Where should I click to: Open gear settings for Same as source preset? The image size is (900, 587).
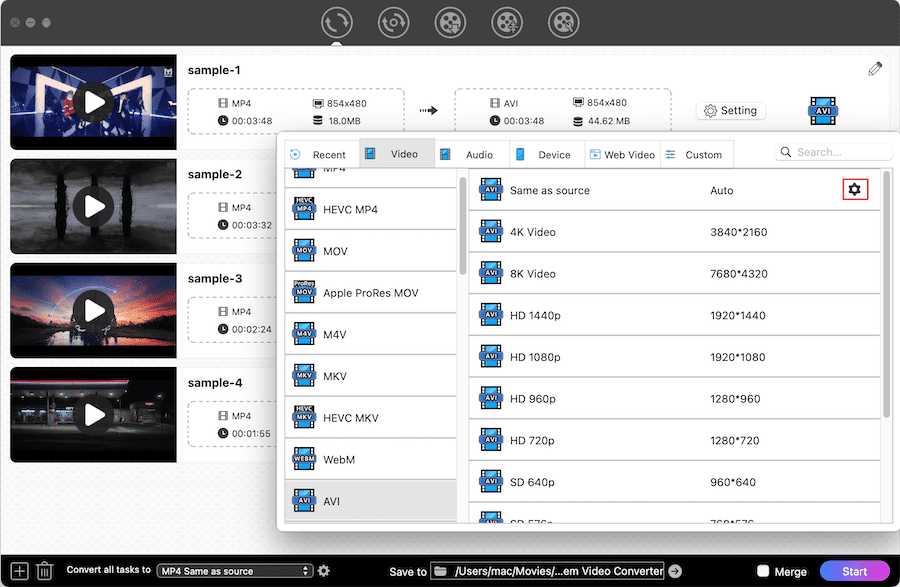pyautogui.click(x=855, y=189)
